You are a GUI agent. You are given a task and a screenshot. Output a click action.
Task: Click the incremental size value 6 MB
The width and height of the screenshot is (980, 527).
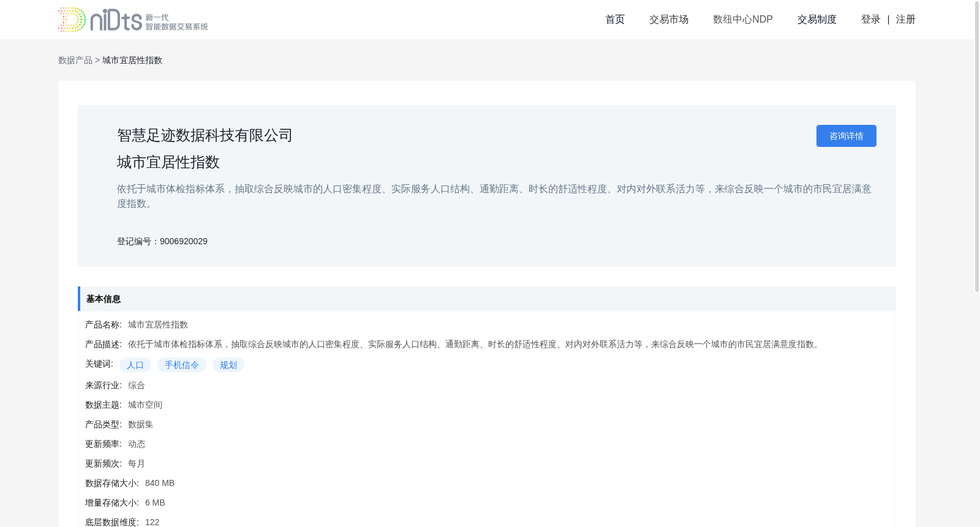[x=155, y=503]
